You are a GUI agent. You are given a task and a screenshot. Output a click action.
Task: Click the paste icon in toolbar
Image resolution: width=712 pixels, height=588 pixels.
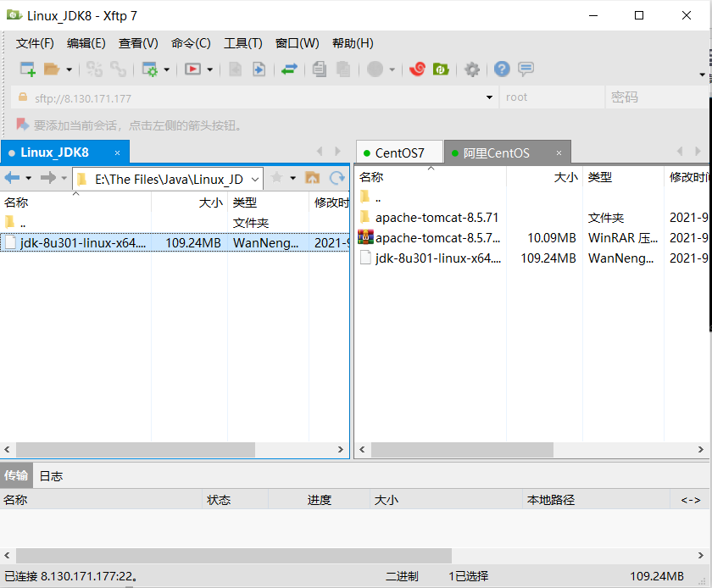tap(343, 69)
